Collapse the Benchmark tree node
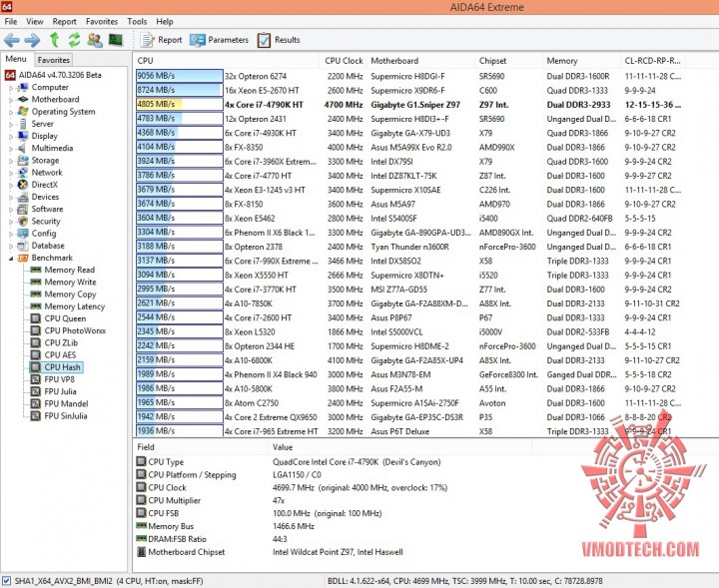Screen dimensions: 719x588 click(11, 258)
